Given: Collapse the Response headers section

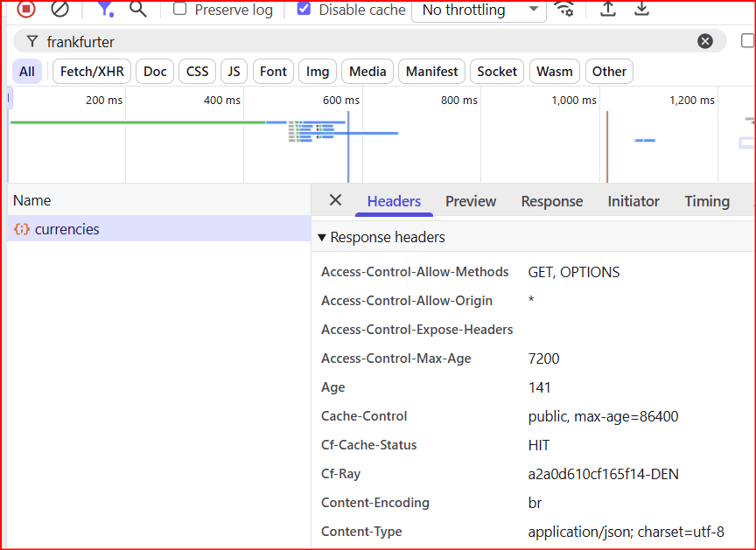Looking at the screenshot, I should click(322, 238).
